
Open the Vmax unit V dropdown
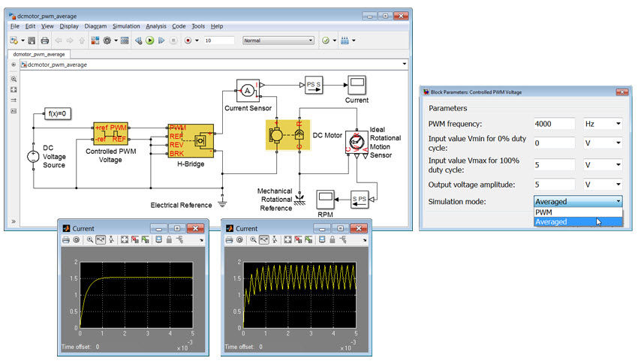coord(603,164)
